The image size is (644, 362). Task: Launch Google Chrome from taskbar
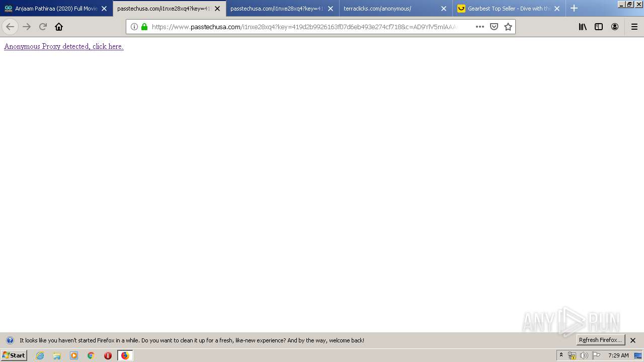coord(91,355)
